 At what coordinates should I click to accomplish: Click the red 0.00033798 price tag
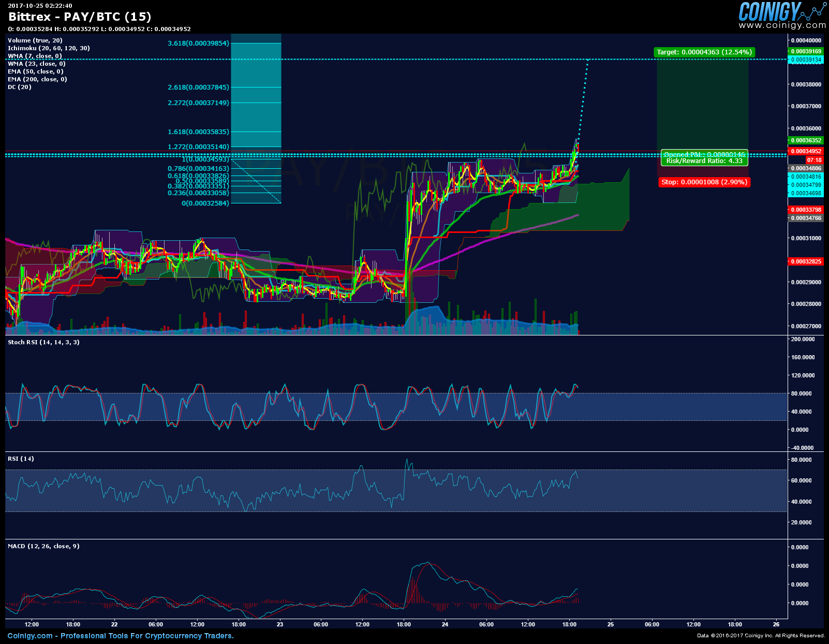pyautogui.click(x=805, y=210)
